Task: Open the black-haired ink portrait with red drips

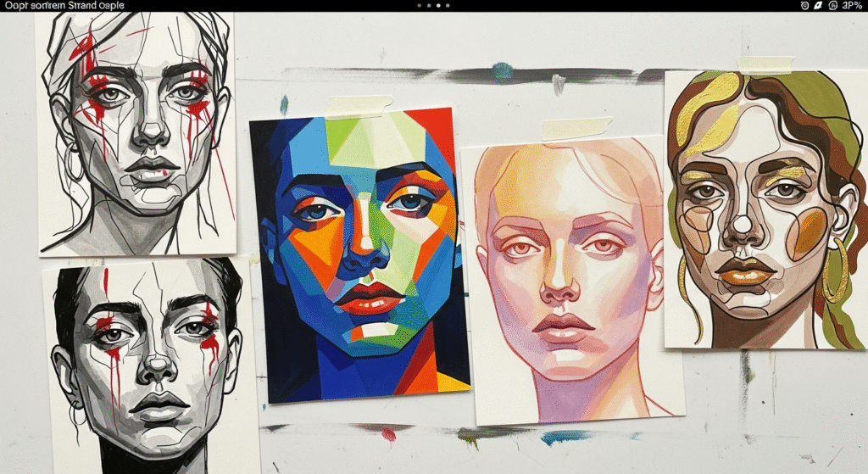Action: tap(151, 366)
